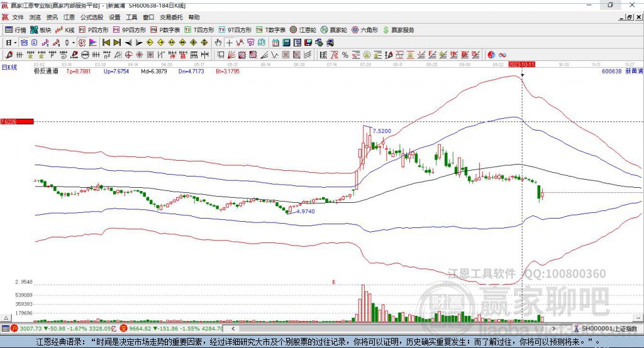Viewport: 644px width, 348px height.
Task: Click the 7.6226 red price tag
Action: pos(17,121)
